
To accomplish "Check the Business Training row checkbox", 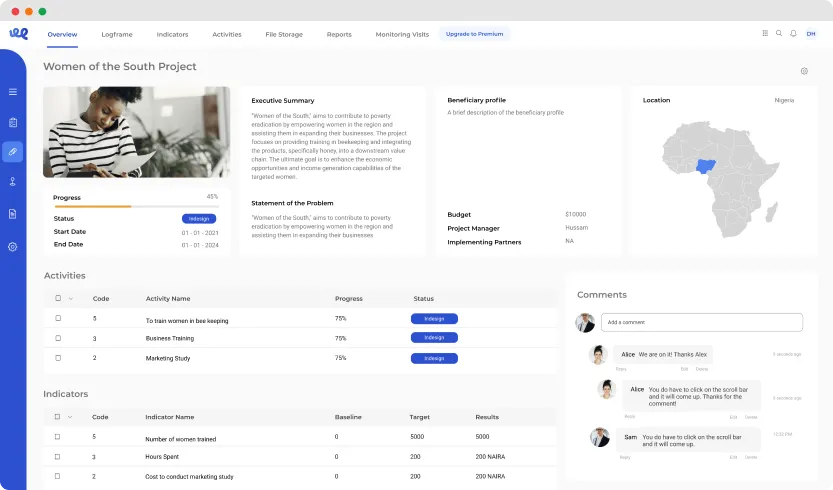I will click(x=58, y=338).
